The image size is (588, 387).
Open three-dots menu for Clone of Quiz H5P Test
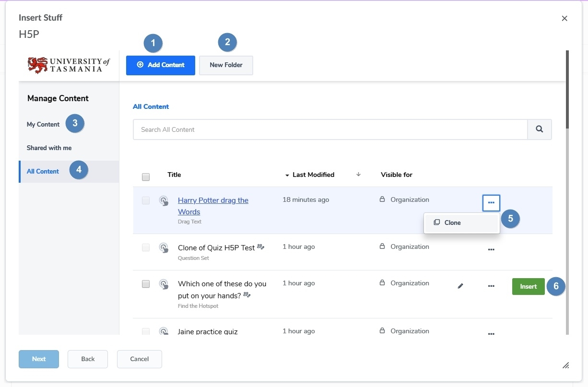pos(491,249)
